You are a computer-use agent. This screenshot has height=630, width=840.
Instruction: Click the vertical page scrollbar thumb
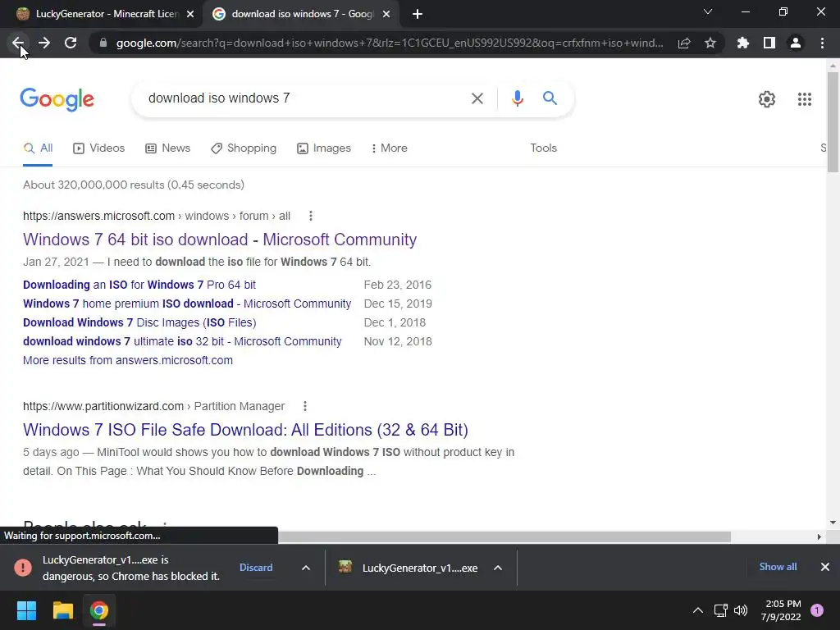(833, 122)
